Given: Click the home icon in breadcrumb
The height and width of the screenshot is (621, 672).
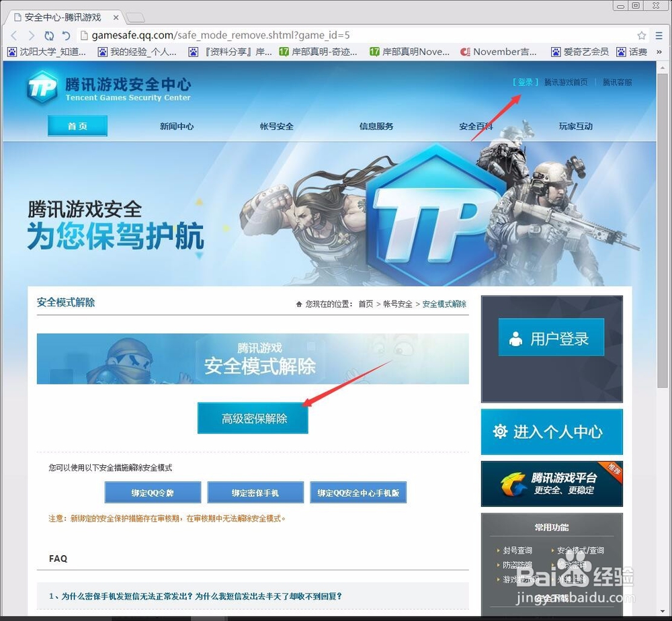Looking at the screenshot, I should [x=299, y=304].
